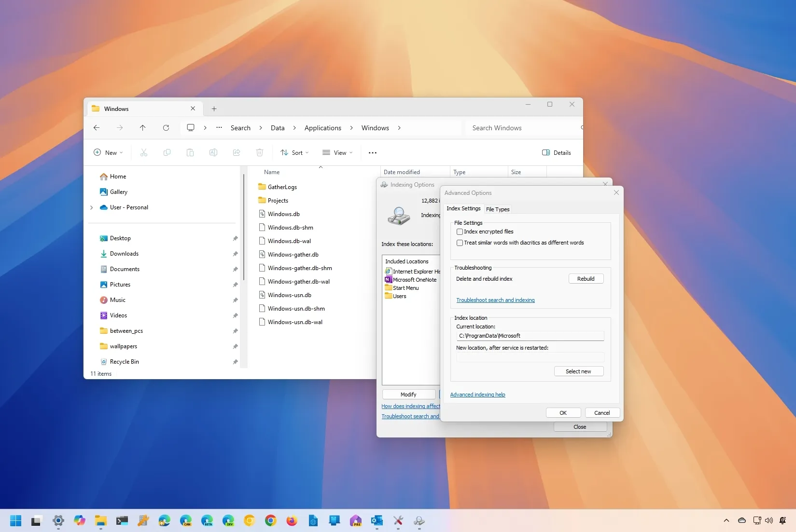
Task: Select the Index Settings tab
Action: click(463, 208)
